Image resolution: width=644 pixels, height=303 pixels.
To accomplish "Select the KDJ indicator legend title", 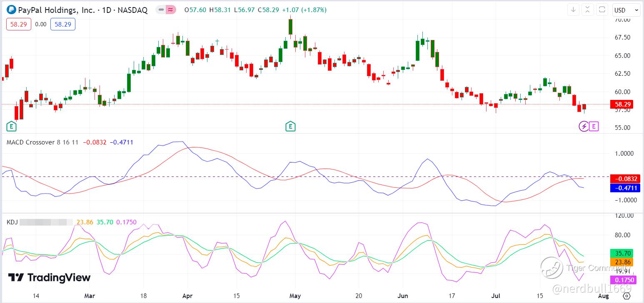I will coord(12,222).
